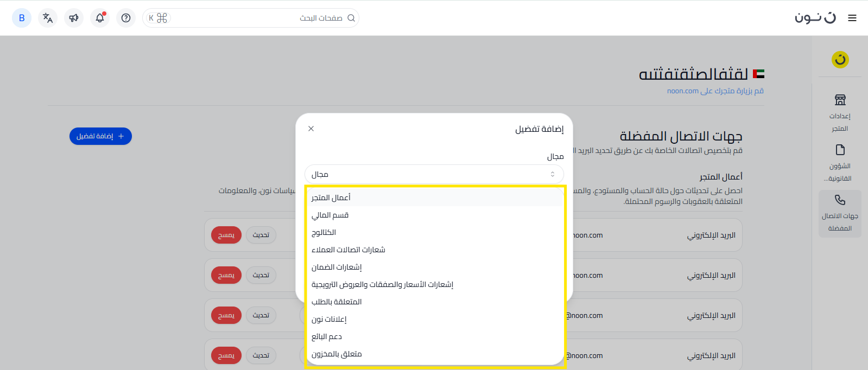868x370 pixels.
Task: Click the search pages input field
Action: click(255, 18)
